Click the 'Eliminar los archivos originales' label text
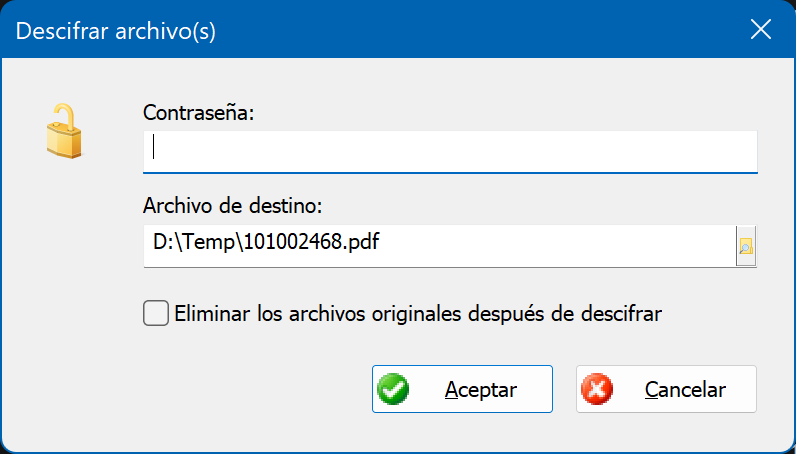The width and height of the screenshot is (796, 454). point(318,314)
